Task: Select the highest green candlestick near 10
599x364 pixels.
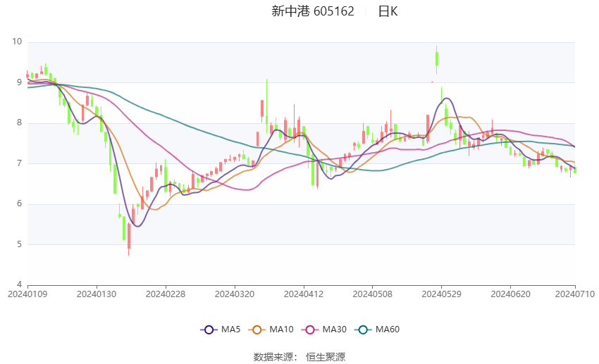Action: 437,59
